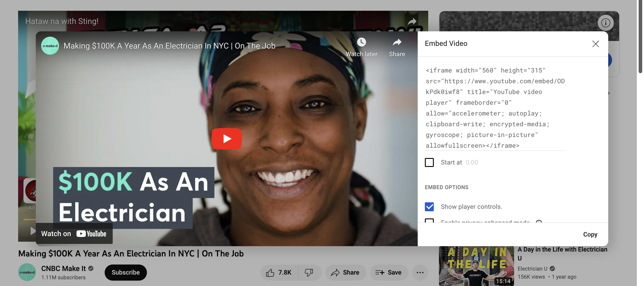
Task: Click the verified badge next to CNBC Make It
Action: (x=91, y=269)
